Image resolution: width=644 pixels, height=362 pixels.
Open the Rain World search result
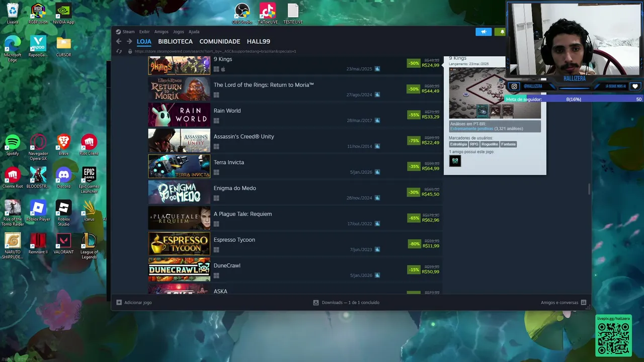(x=295, y=115)
